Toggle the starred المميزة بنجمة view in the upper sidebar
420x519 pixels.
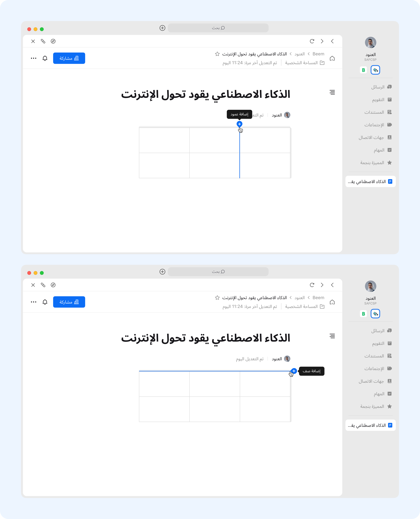[x=376, y=163]
